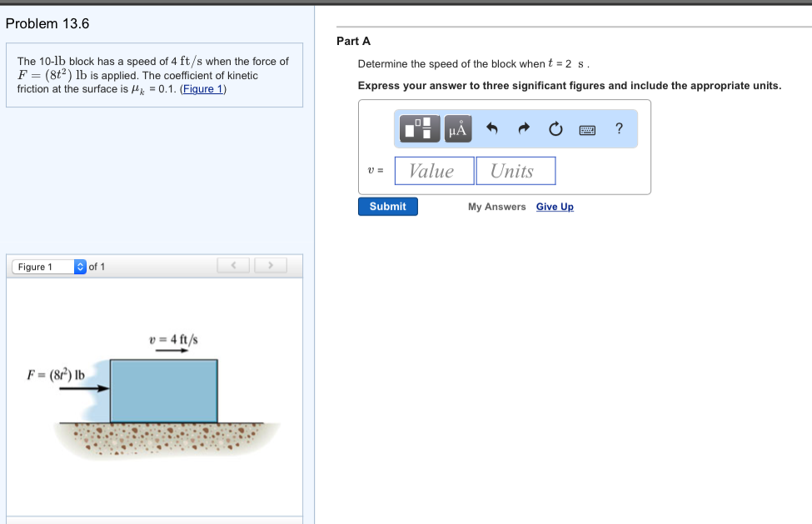This screenshot has width=812, height=524.
Task: Select the Part A heading
Action: [350, 41]
